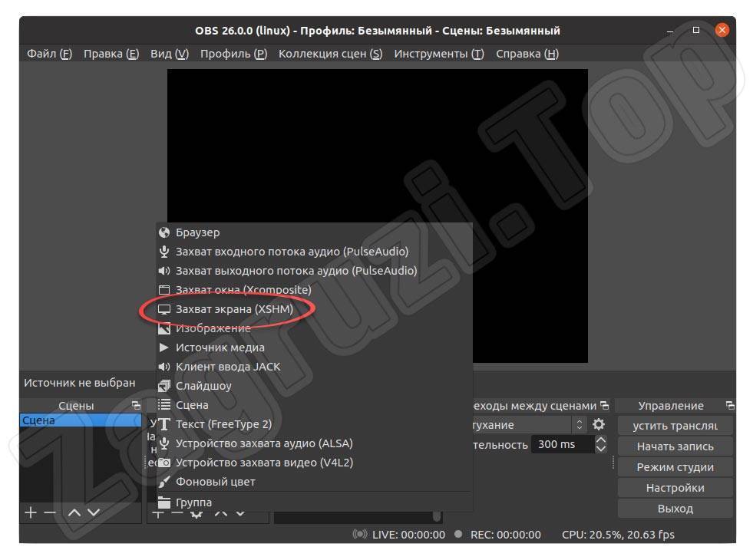Add a Клиент ввода JACK source
Screen dimensions: 753x560
point(314,367)
